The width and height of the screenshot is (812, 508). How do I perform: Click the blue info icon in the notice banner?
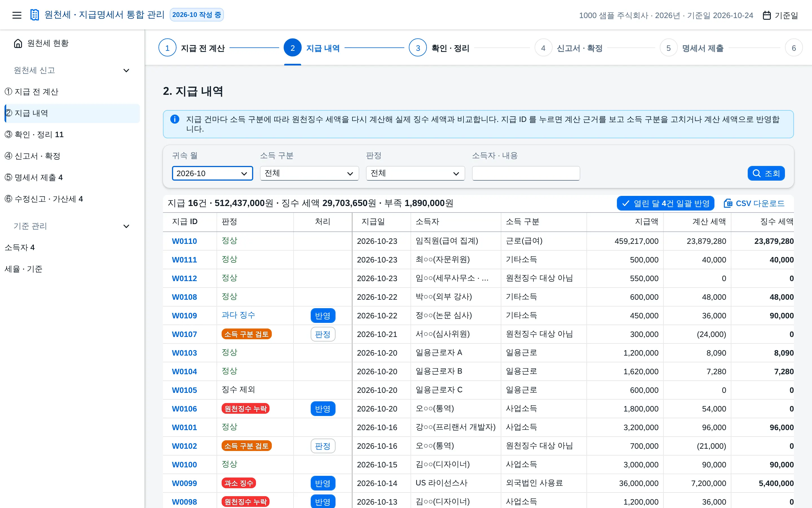[175, 119]
